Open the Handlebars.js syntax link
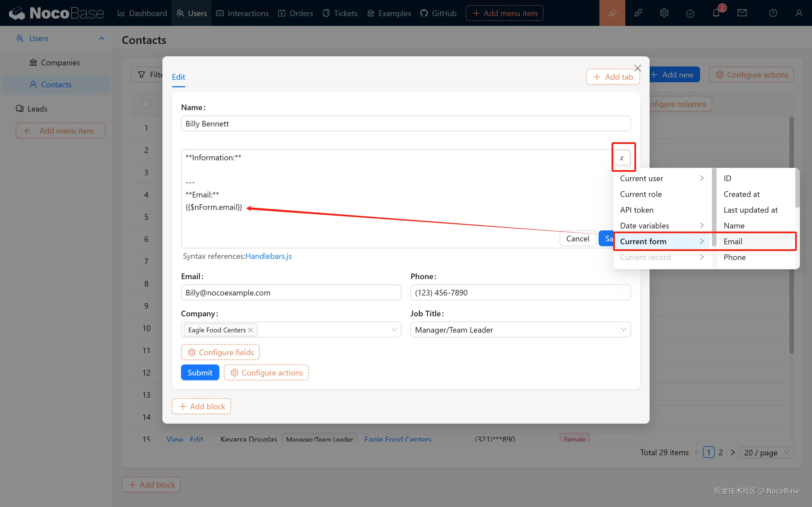Screen dimensions: 812x507 tap(268, 256)
